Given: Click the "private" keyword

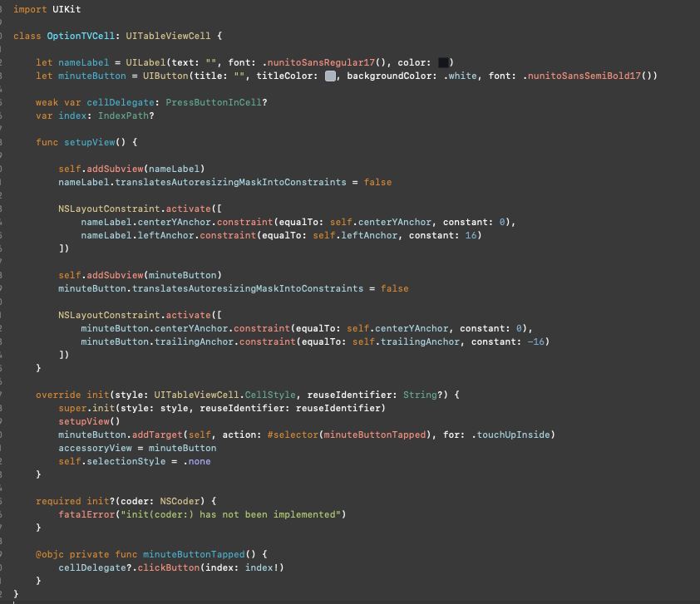Looking at the screenshot, I should [x=89, y=554].
